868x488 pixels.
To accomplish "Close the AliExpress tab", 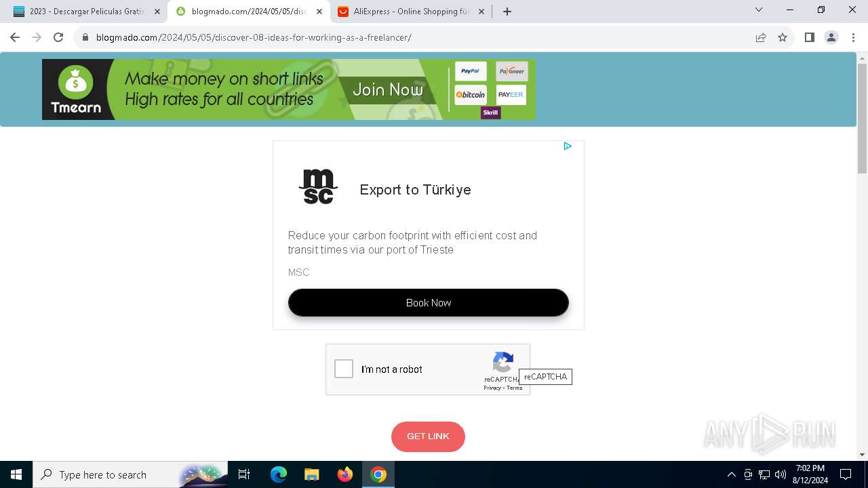I will coord(481,12).
